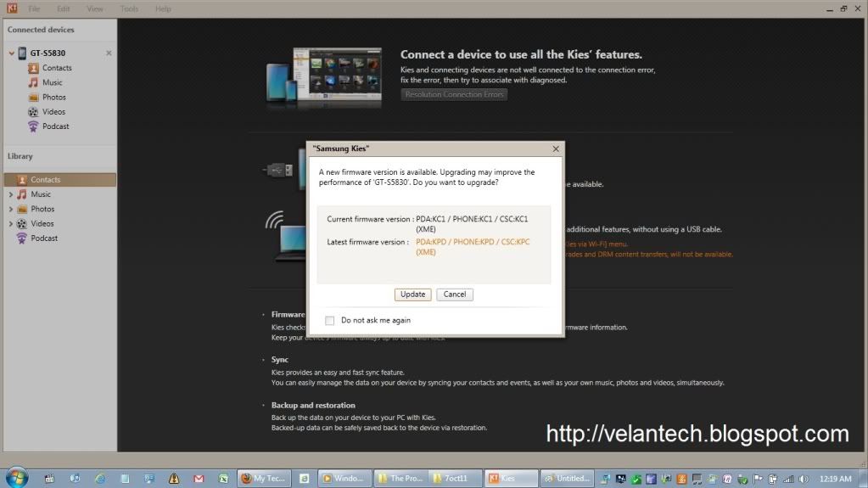Expand the Library Music node

[10, 194]
